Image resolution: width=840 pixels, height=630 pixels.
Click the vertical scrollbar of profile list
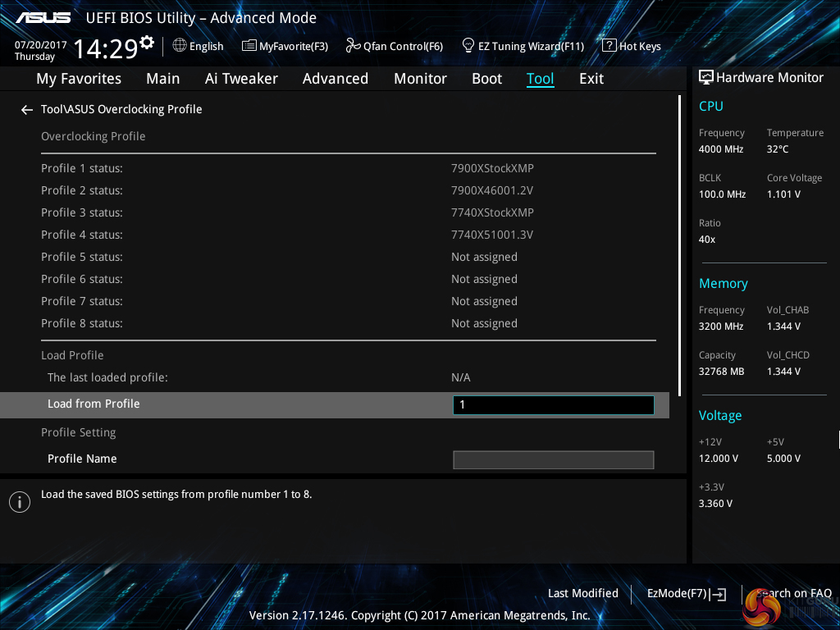tap(679, 246)
